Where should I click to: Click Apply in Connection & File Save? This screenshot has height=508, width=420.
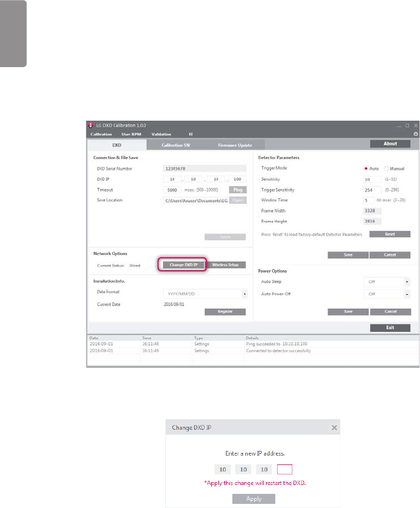click(225, 237)
